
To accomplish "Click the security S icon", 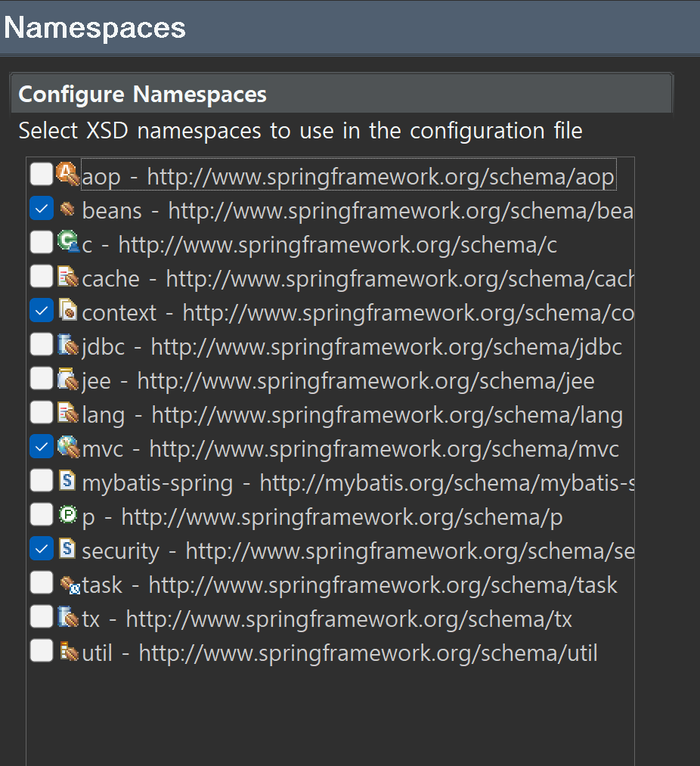I will tap(67, 549).
